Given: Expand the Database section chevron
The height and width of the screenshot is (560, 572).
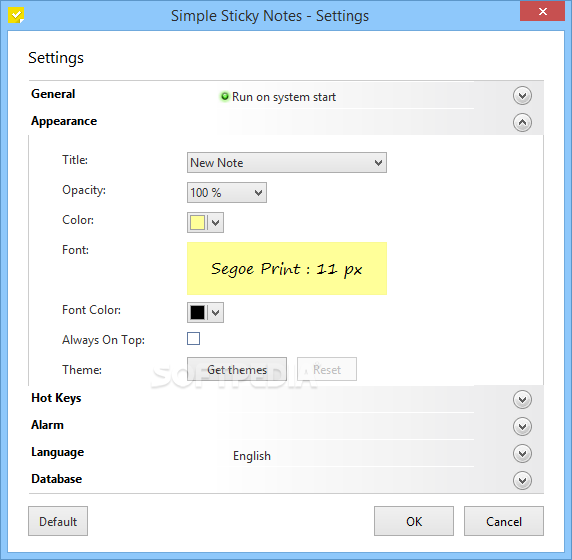Looking at the screenshot, I should pos(522,480).
